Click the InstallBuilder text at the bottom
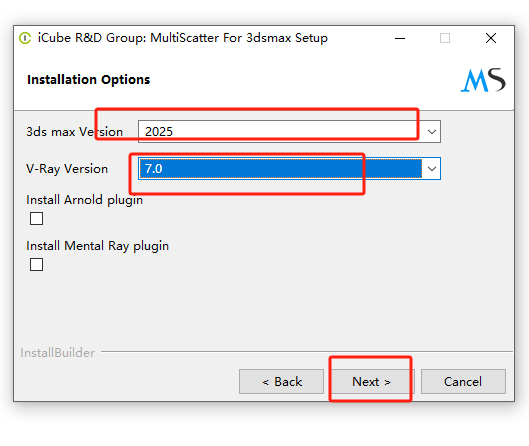This screenshot has width=529, height=446. click(x=57, y=353)
